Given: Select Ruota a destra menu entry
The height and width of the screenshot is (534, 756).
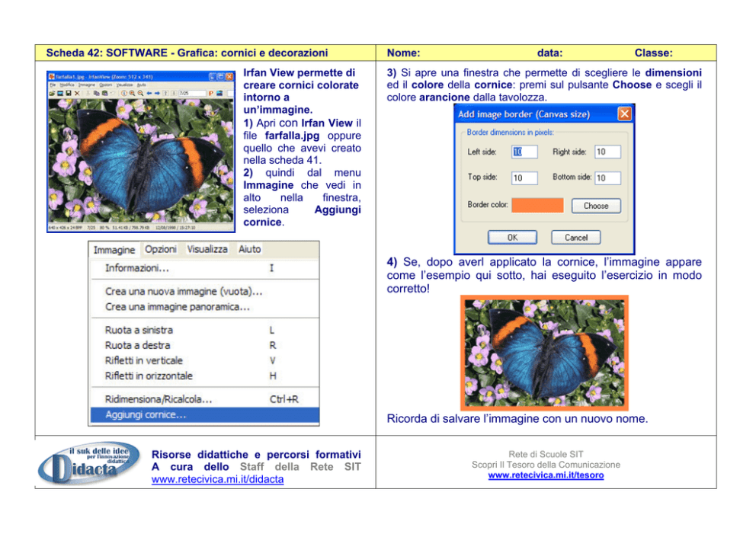Looking at the screenshot, I should (205, 346).
